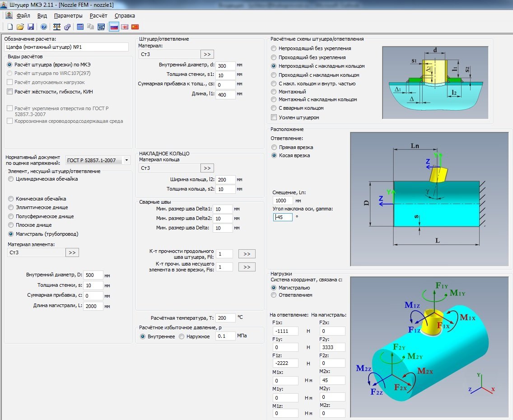Viewport: 513px width, 420px height.
Task: Click M2x moment field 45
Action: pos(332,380)
